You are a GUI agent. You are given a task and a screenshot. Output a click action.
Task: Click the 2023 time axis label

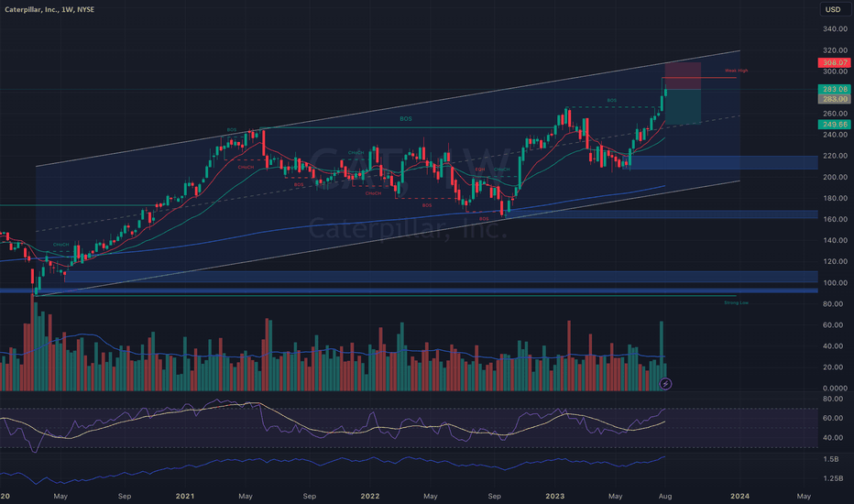(x=555, y=496)
